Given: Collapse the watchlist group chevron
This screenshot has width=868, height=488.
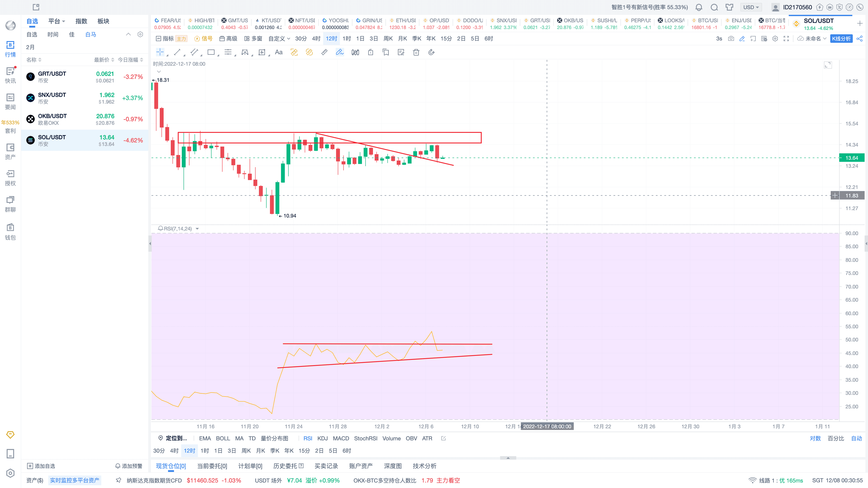Looking at the screenshot, I should tap(128, 34).
